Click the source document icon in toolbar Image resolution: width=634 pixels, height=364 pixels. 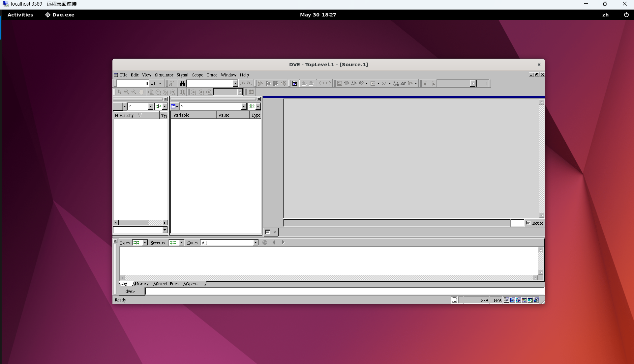[x=294, y=83]
